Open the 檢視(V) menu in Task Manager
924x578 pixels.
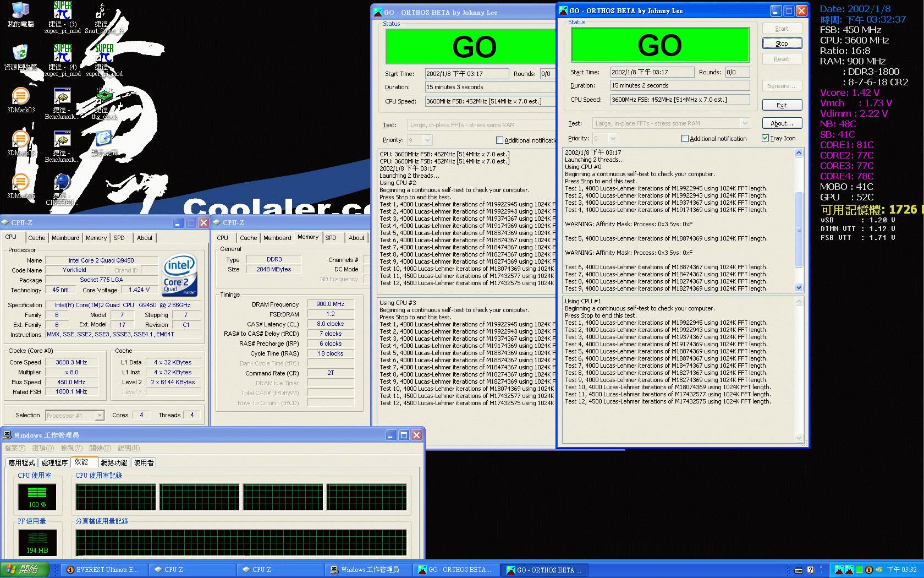(71, 448)
